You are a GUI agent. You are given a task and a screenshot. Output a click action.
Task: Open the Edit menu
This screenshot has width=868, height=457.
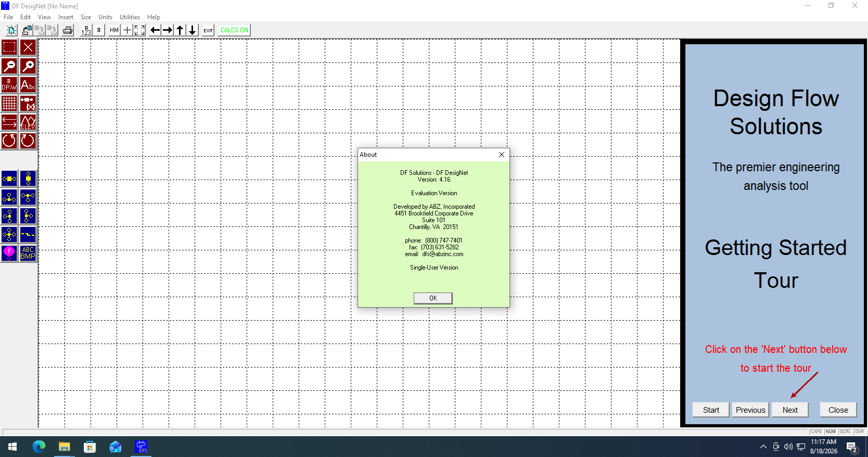[25, 17]
